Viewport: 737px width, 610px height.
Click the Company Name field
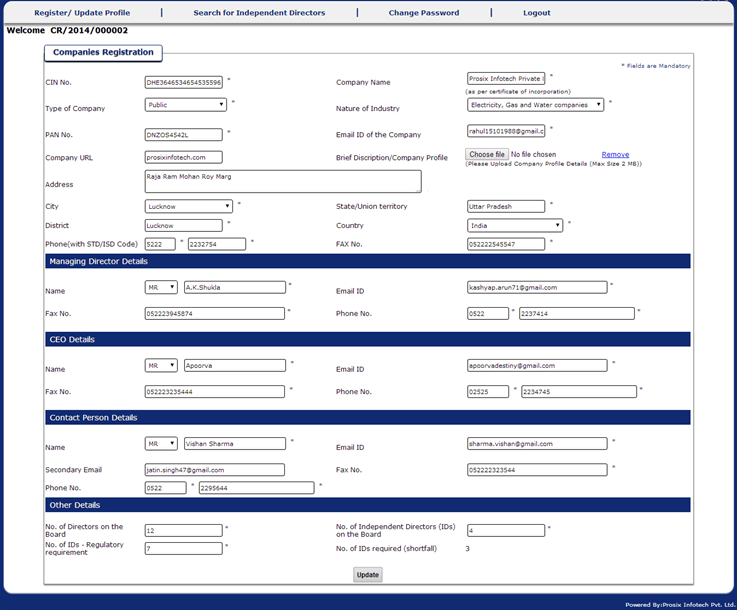click(506, 78)
